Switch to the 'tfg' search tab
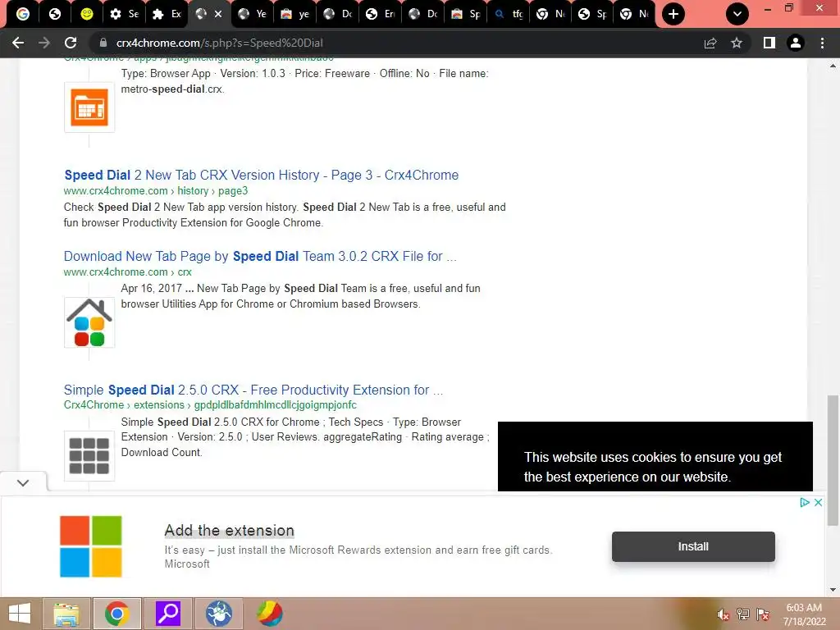Image resolution: width=840 pixels, height=630 pixels. (x=509, y=14)
